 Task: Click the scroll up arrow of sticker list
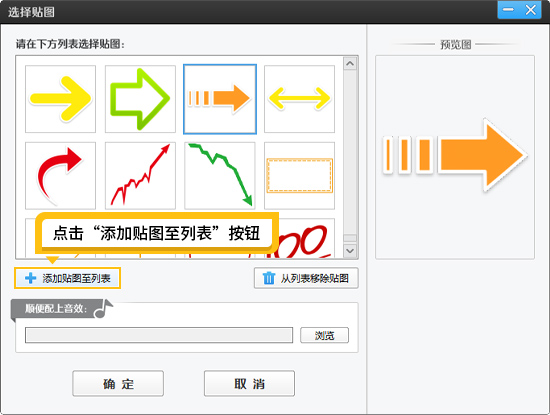350,63
